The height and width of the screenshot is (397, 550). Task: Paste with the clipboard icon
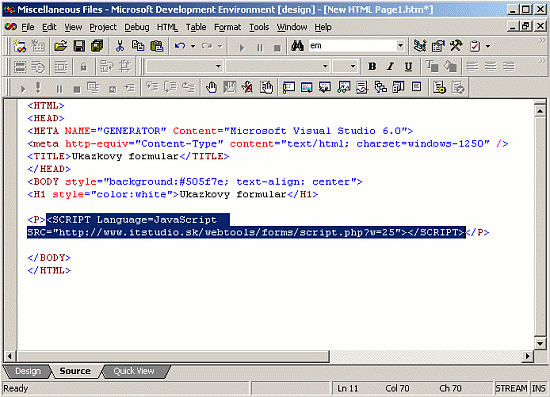[156, 46]
